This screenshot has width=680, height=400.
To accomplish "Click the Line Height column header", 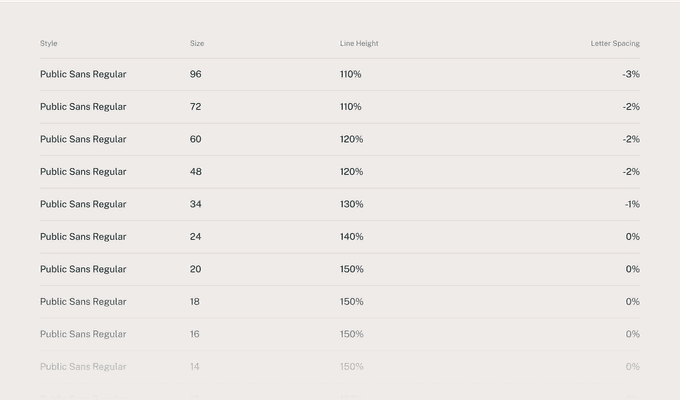I will [x=359, y=43].
